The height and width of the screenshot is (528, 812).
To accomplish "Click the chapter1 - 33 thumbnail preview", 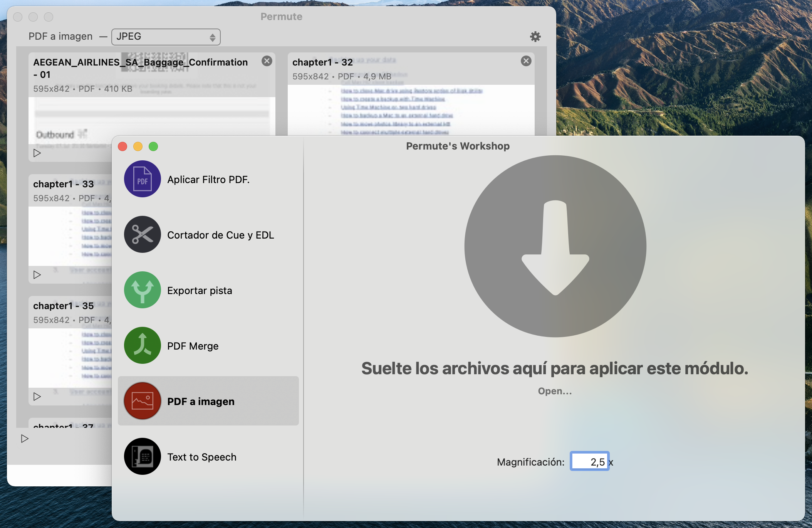I will tap(70, 236).
